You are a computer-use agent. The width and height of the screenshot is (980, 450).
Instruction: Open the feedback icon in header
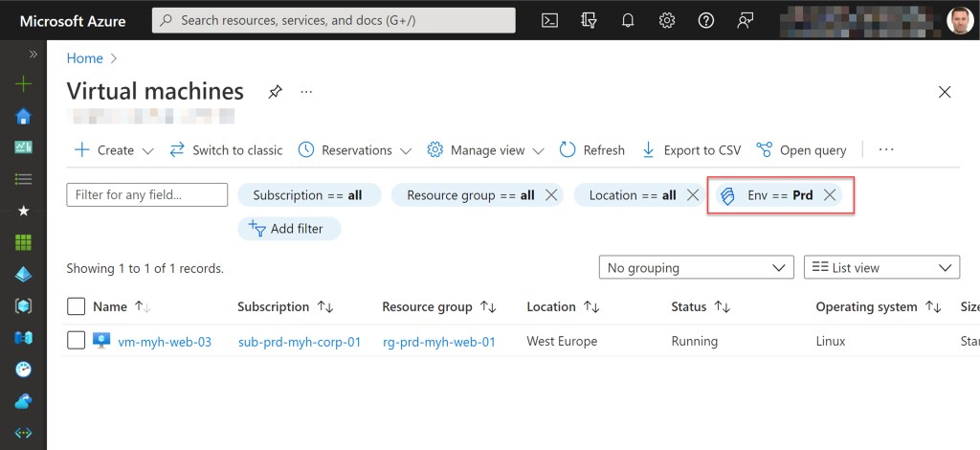coord(746,20)
